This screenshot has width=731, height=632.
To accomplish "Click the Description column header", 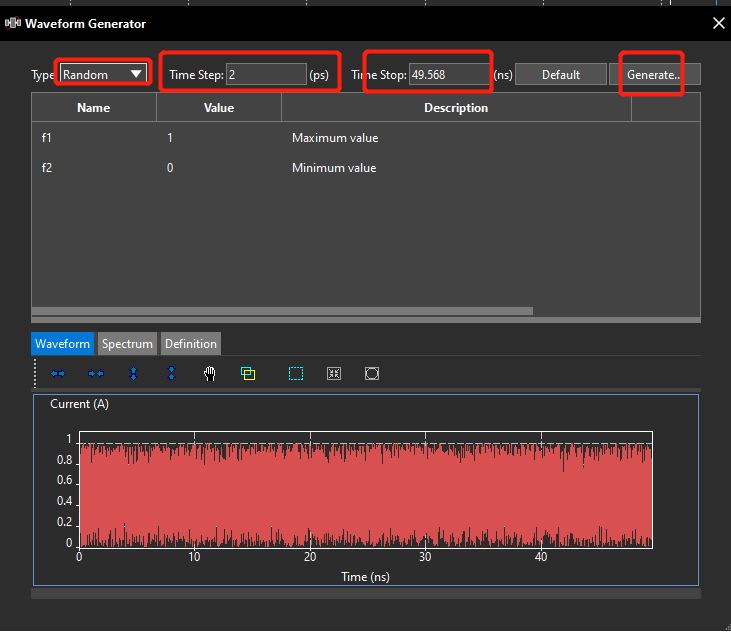I will click(x=456, y=108).
